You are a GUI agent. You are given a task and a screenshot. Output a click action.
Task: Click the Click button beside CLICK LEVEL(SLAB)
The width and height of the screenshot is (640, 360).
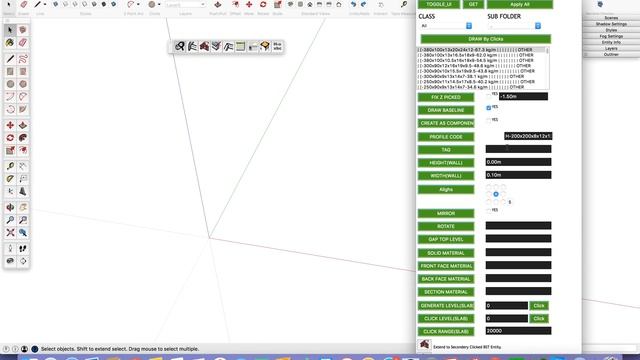(539, 318)
